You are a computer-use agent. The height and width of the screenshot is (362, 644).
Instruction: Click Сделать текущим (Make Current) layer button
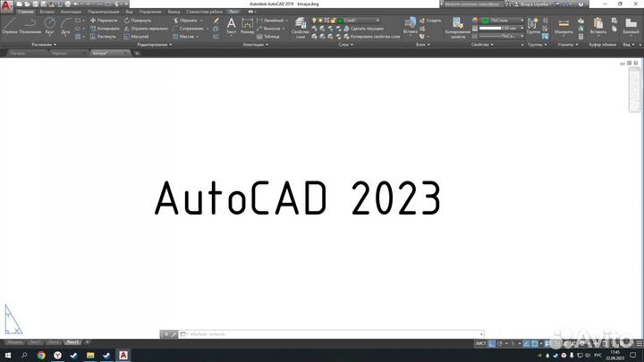click(x=363, y=29)
